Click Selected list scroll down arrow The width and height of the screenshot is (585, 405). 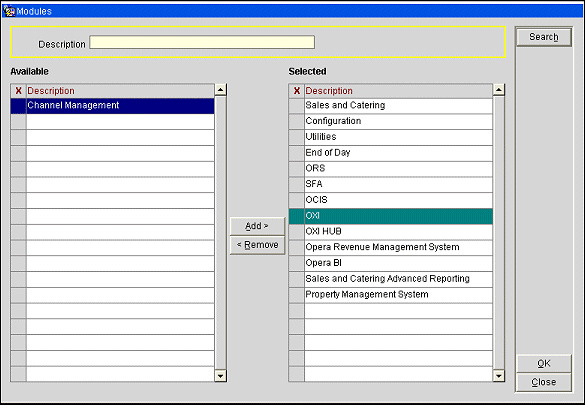(499, 376)
